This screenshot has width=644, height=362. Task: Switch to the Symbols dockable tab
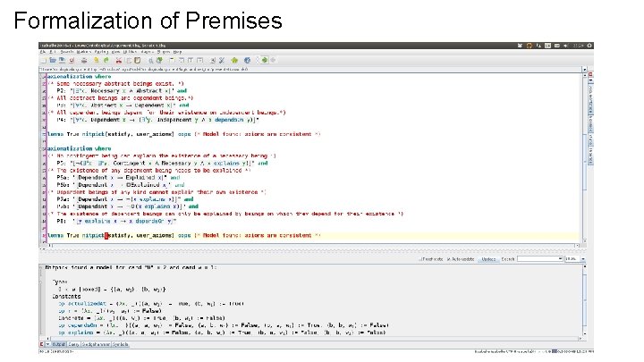point(121,344)
